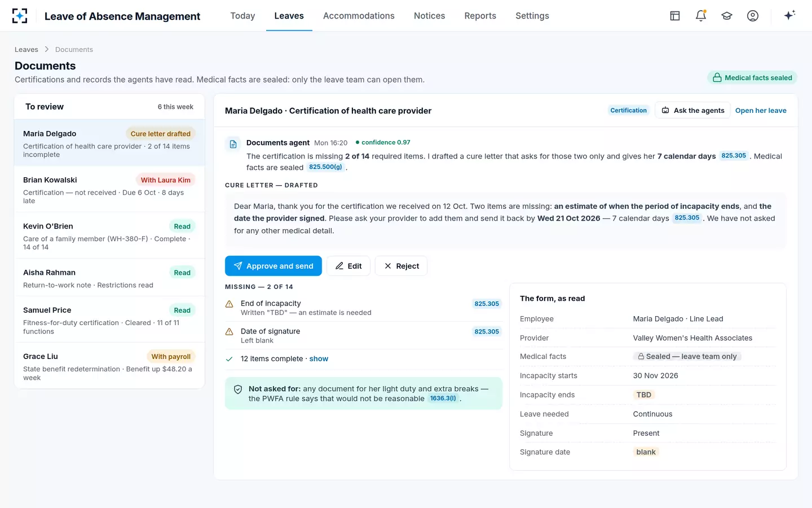Open Kevin O'Brien's document row
812x508 pixels.
109,235
